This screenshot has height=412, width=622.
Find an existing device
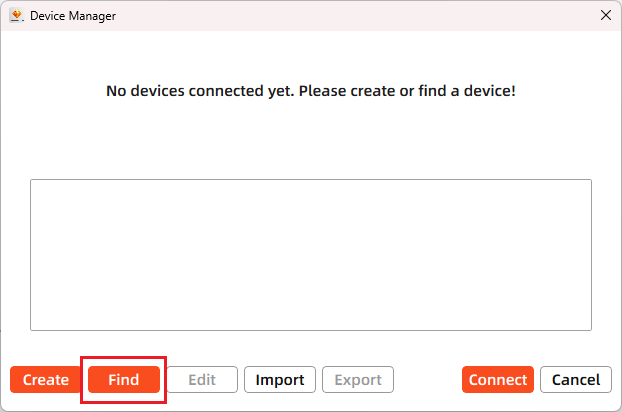click(x=124, y=380)
